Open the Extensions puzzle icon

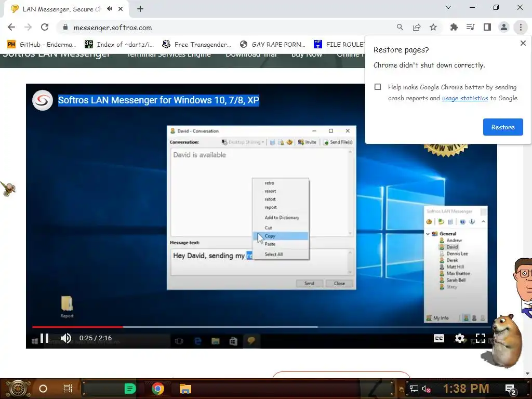point(454,27)
